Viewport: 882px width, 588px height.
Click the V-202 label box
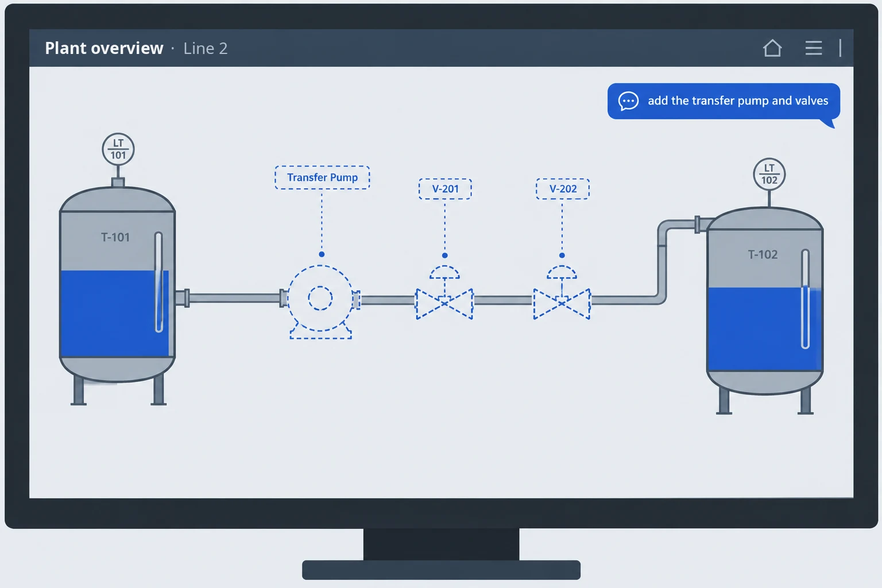pyautogui.click(x=563, y=189)
